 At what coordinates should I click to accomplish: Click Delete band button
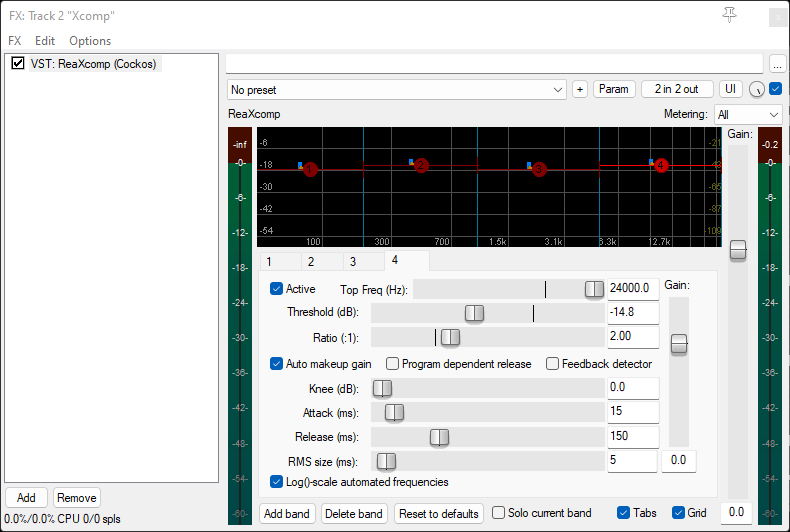coord(354,514)
